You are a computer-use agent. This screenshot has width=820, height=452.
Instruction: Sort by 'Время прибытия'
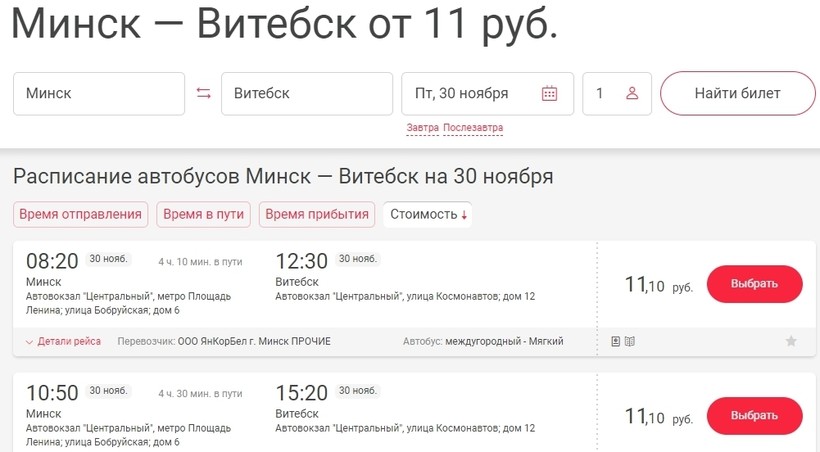click(317, 214)
